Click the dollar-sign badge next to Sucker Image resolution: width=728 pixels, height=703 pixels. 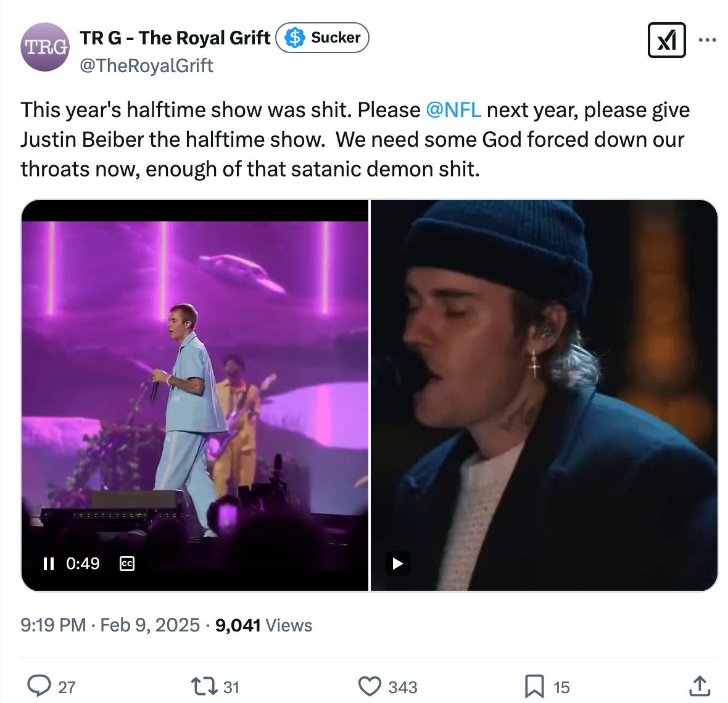coord(295,38)
